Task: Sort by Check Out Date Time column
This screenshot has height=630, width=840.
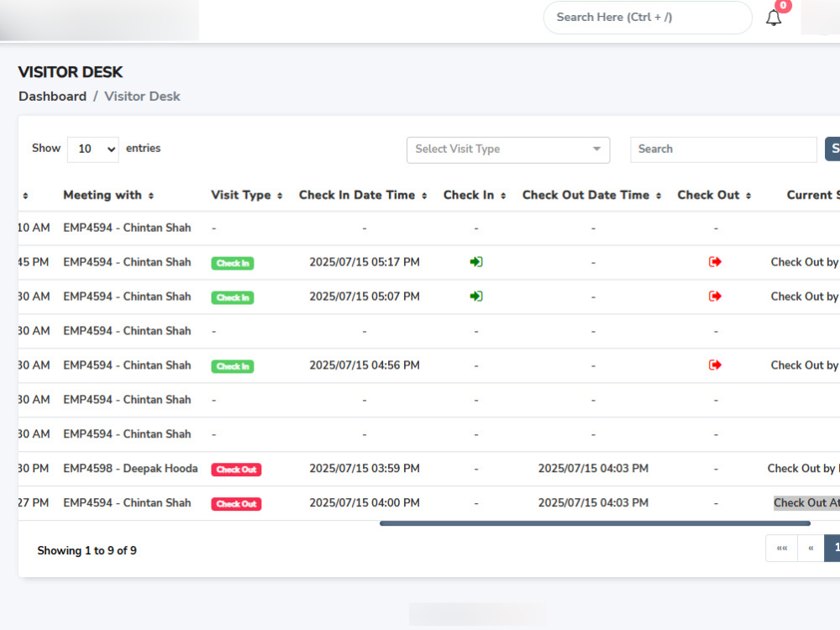Action: pos(659,196)
